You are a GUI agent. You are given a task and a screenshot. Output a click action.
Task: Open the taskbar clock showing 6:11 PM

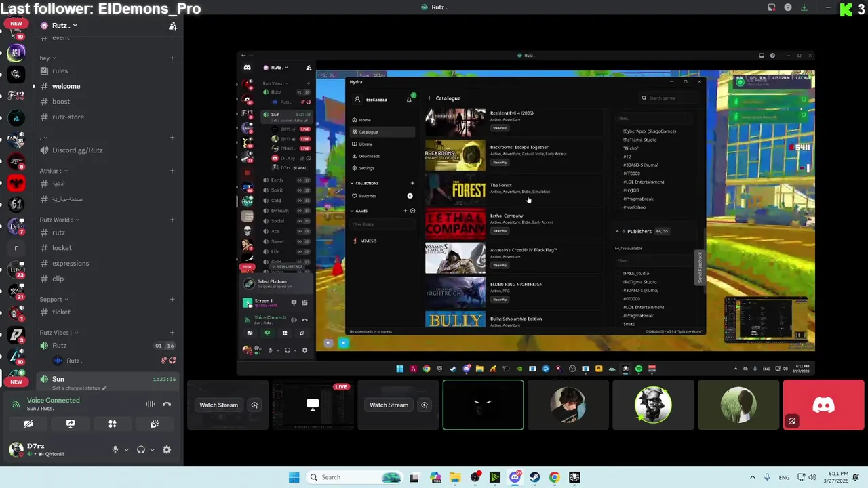tap(837, 477)
